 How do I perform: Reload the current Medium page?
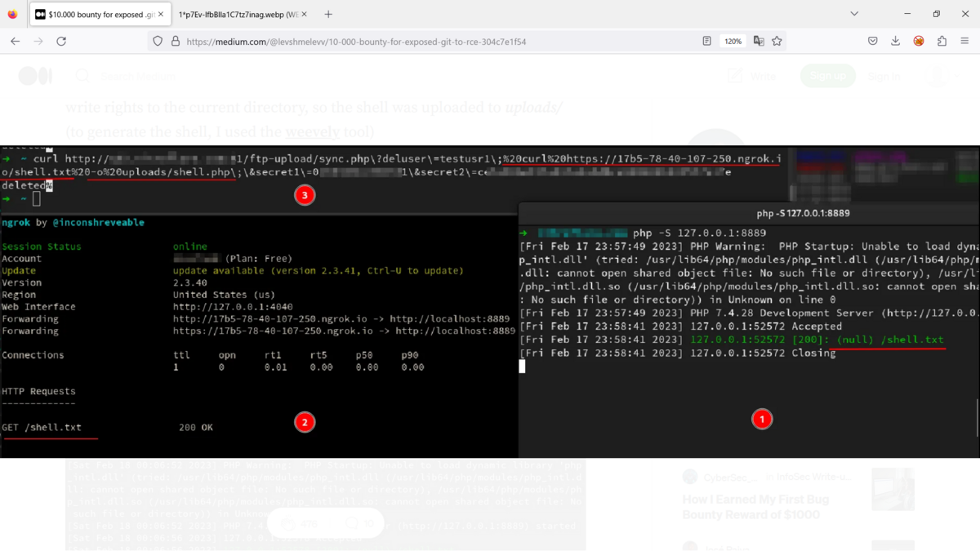click(x=61, y=41)
